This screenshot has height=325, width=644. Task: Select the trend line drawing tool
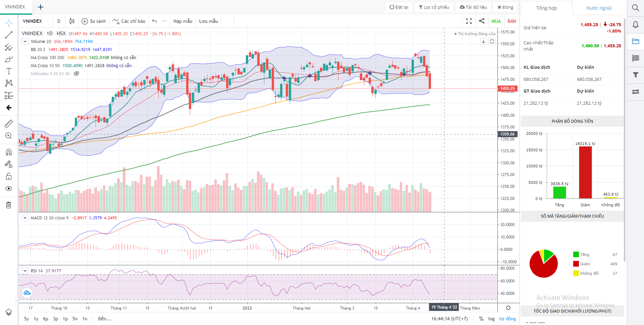click(x=9, y=35)
